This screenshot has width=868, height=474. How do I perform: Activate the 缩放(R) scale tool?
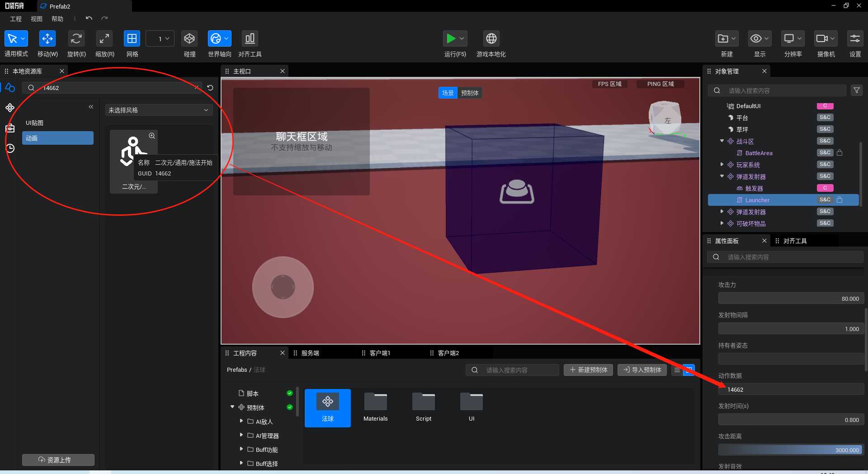104,39
